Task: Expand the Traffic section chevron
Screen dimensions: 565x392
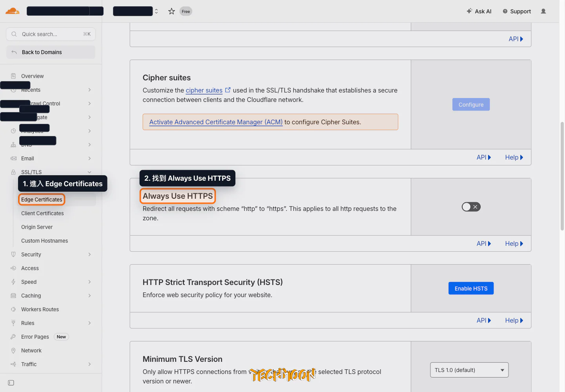Action: [x=89, y=364]
